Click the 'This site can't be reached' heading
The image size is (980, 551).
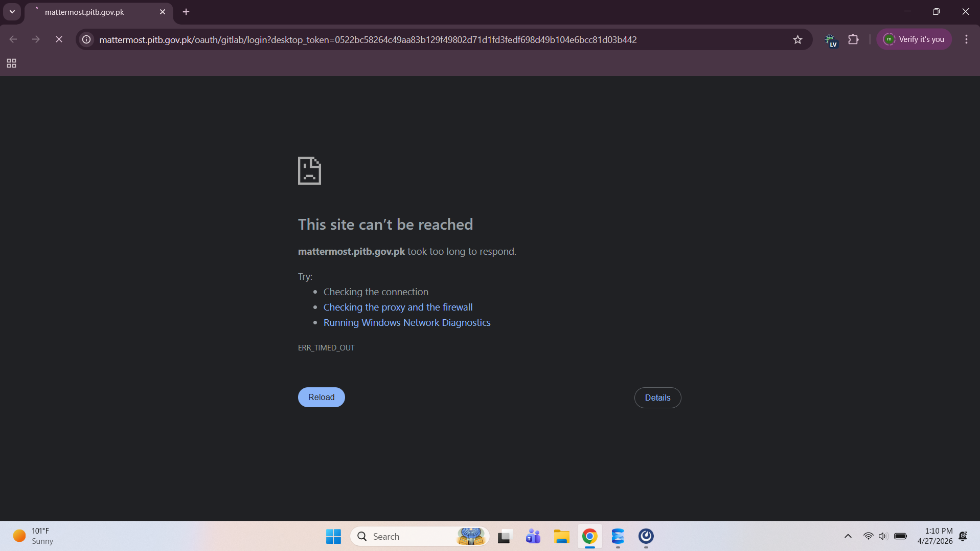coord(385,224)
